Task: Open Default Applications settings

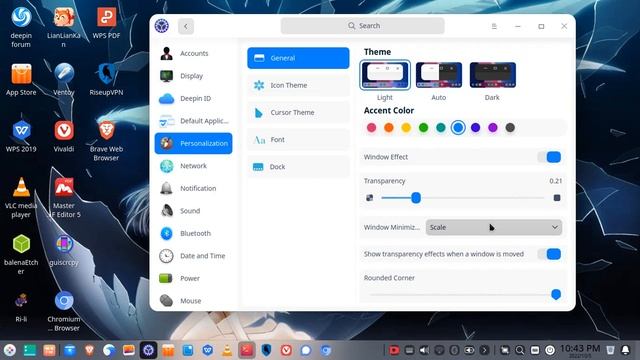Action: [193, 121]
